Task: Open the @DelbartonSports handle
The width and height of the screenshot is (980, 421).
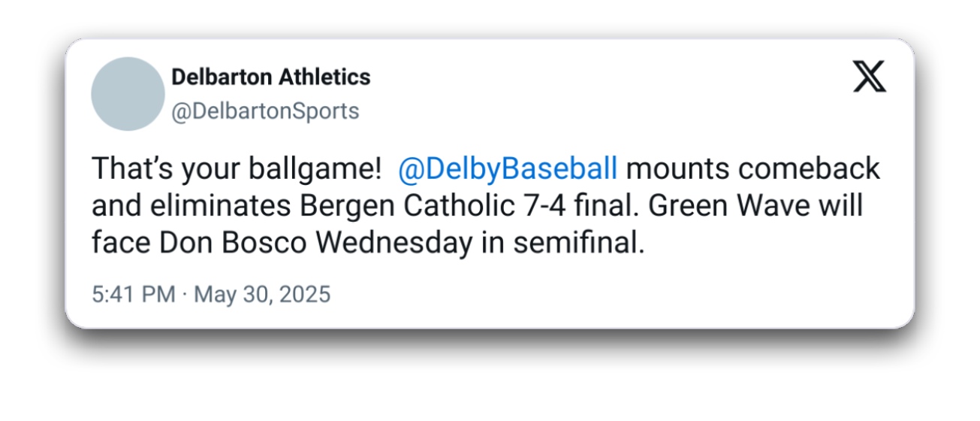Action: tap(265, 111)
